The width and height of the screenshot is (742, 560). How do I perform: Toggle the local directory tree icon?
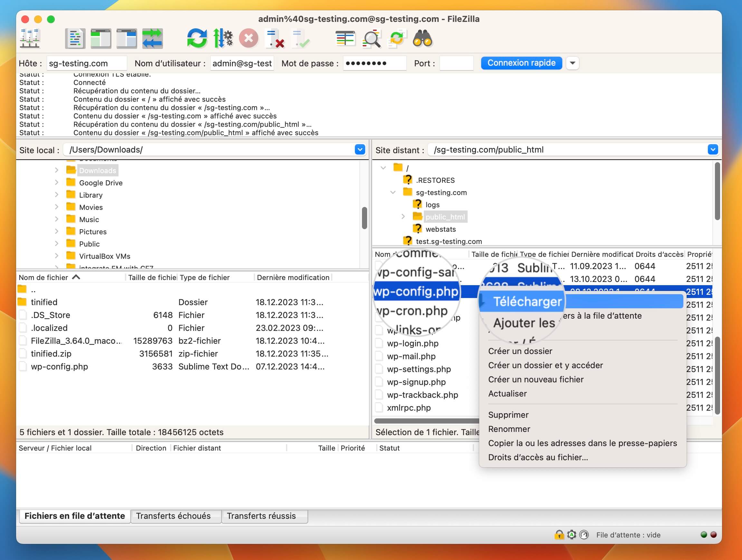click(x=101, y=39)
